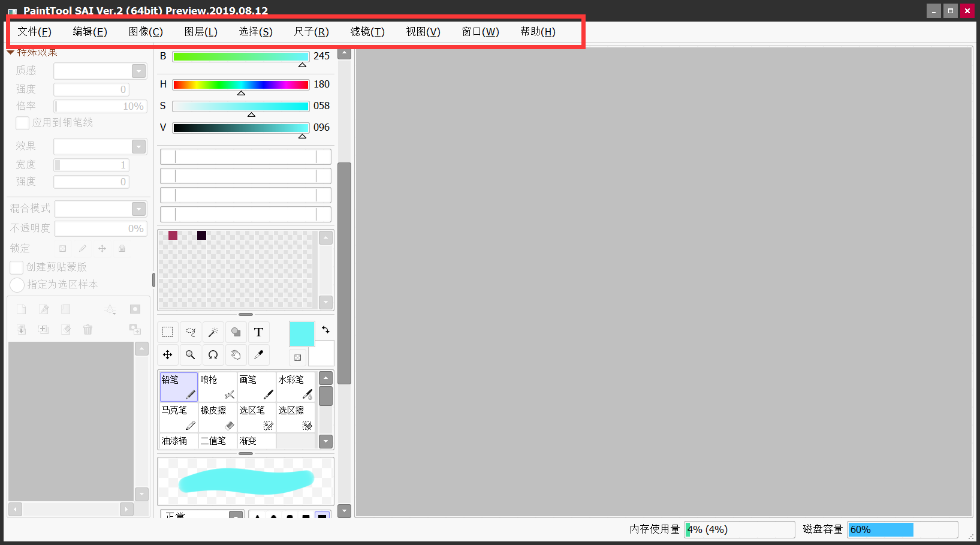The height and width of the screenshot is (545, 980).
Task: Select the eyedropper color picker tool
Action: [259, 355]
